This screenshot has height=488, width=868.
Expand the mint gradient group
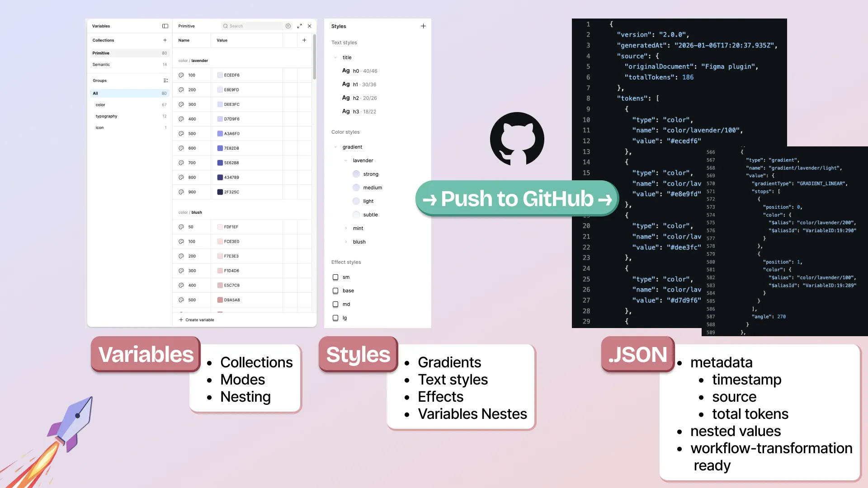[346, 229]
